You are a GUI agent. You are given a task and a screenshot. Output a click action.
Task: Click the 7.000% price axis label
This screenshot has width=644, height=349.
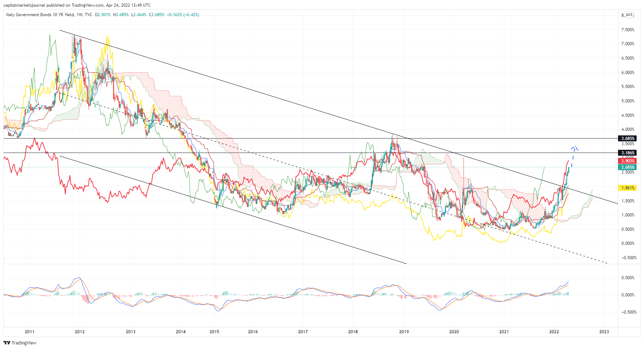(628, 44)
